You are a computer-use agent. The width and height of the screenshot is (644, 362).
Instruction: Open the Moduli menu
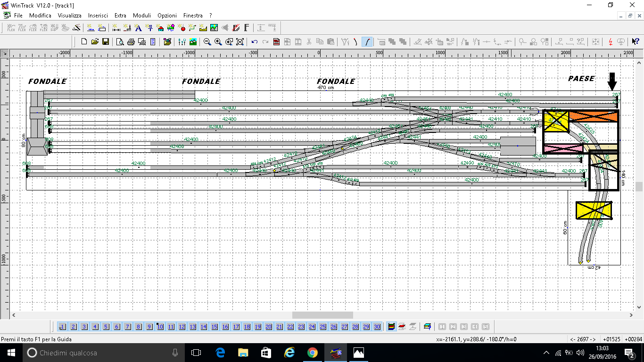coord(141,15)
